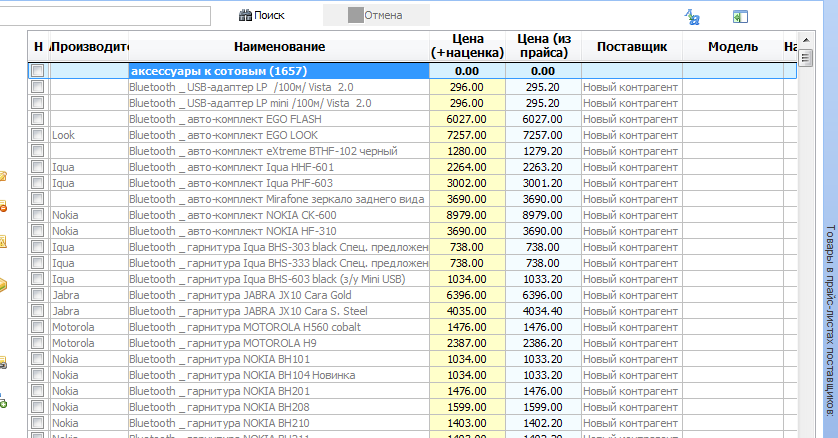Click price-list price 1599.00 cell
Viewport: 838px width, 438px height.
[544, 408]
